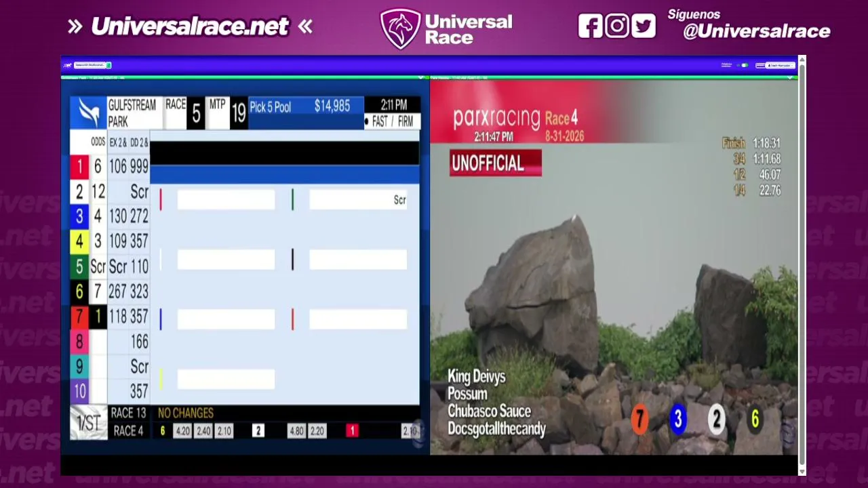
Task: Click the 1/ST logo beside the results ticker
Action: pos(89,423)
